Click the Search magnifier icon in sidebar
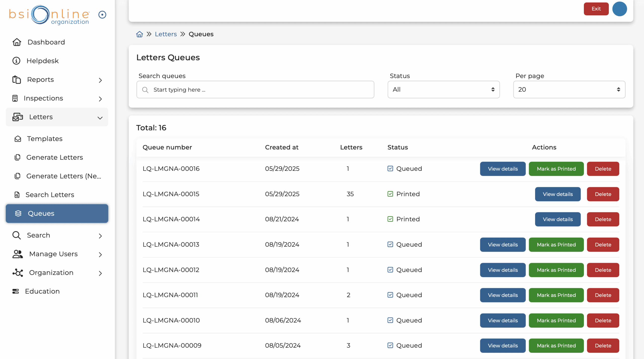The image size is (644, 359). 17,235
